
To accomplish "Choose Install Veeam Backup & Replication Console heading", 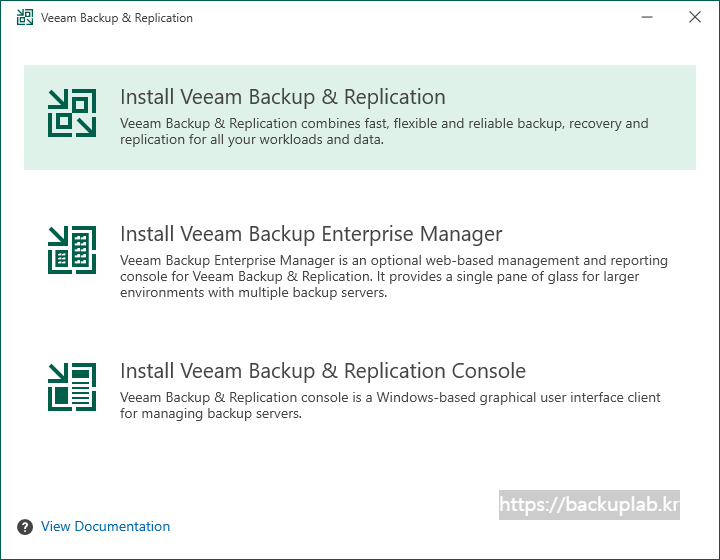I will pos(323,371).
